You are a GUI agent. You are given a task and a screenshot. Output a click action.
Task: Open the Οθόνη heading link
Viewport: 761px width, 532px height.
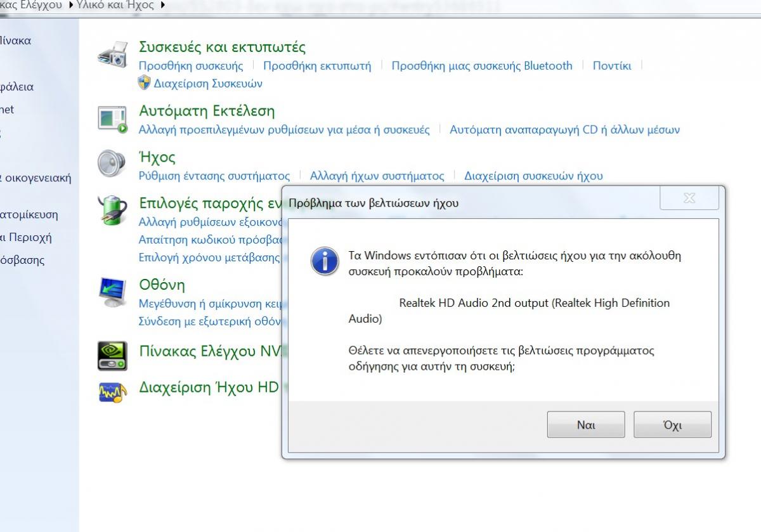click(x=162, y=285)
